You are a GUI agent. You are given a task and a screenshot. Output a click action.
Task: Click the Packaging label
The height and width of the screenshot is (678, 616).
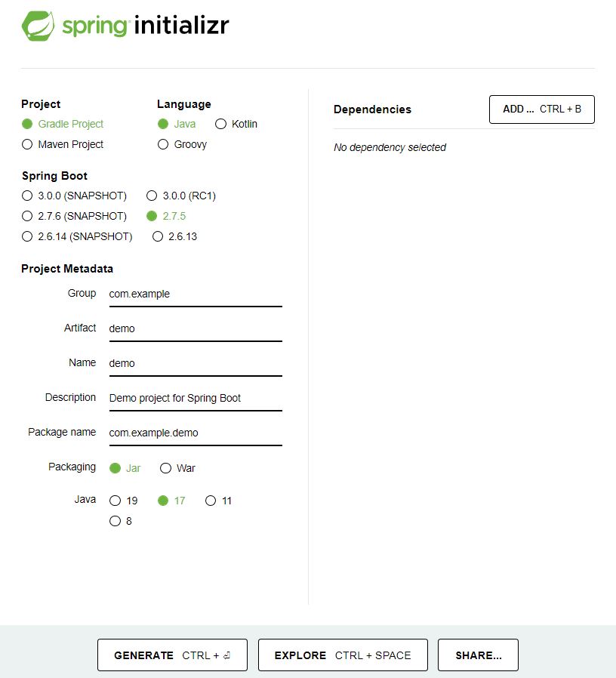[72, 467]
